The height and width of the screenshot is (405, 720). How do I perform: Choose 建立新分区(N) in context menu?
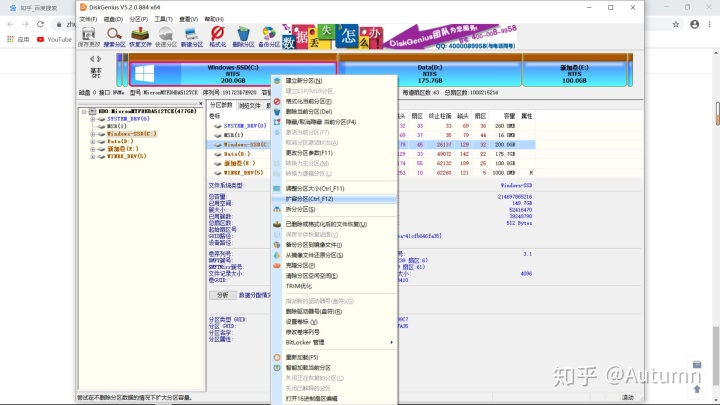[334, 81]
